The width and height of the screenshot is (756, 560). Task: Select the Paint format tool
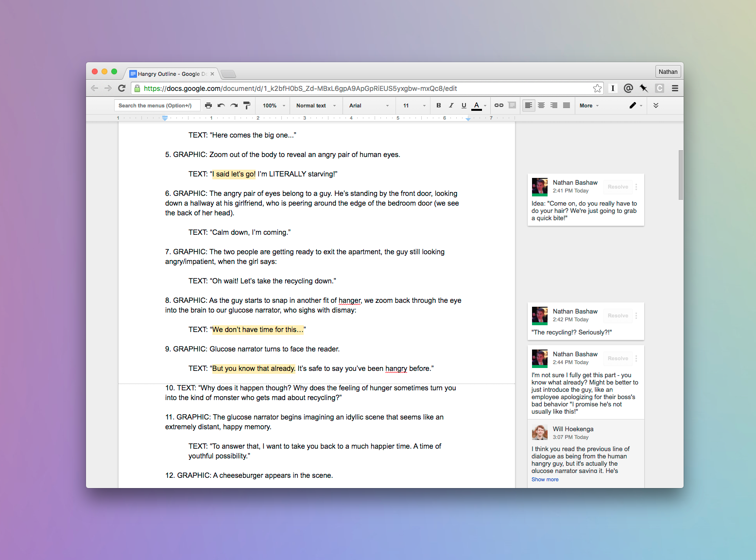pyautogui.click(x=247, y=105)
